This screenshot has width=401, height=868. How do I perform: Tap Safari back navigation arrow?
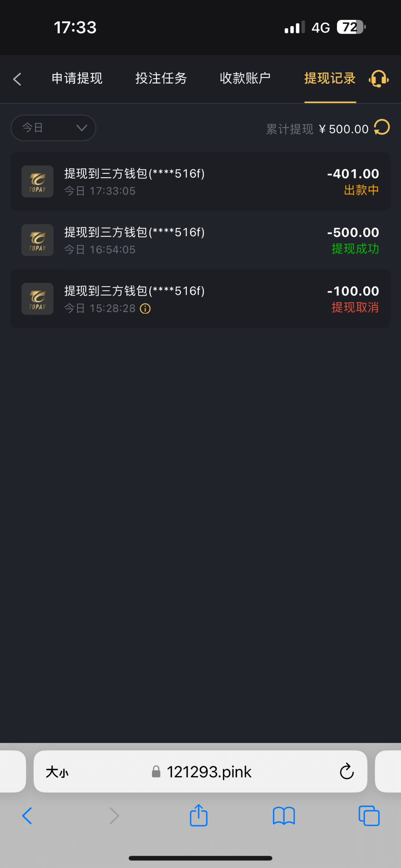[x=27, y=816]
